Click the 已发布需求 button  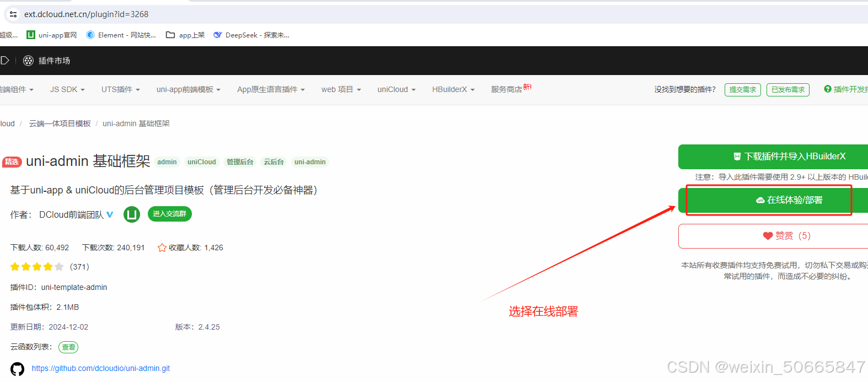point(787,90)
